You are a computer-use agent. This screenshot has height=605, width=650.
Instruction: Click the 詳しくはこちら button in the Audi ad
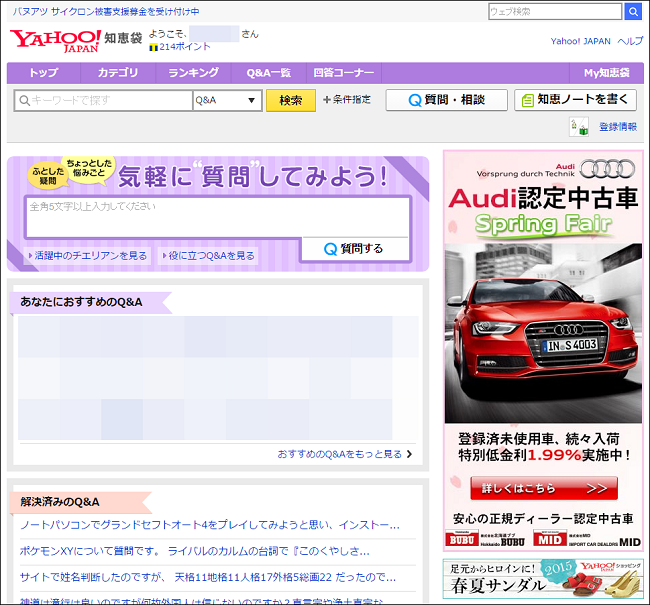(x=544, y=488)
